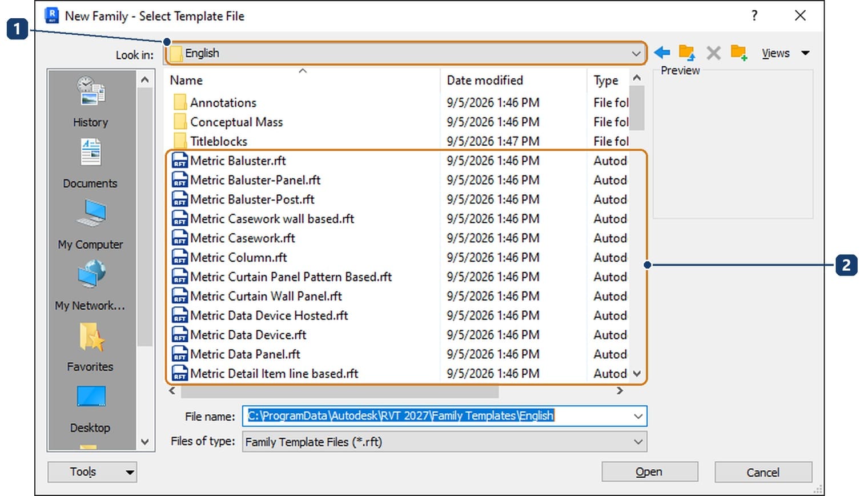Go up one folder level
This screenshot has height=496, width=868.
pos(687,53)
